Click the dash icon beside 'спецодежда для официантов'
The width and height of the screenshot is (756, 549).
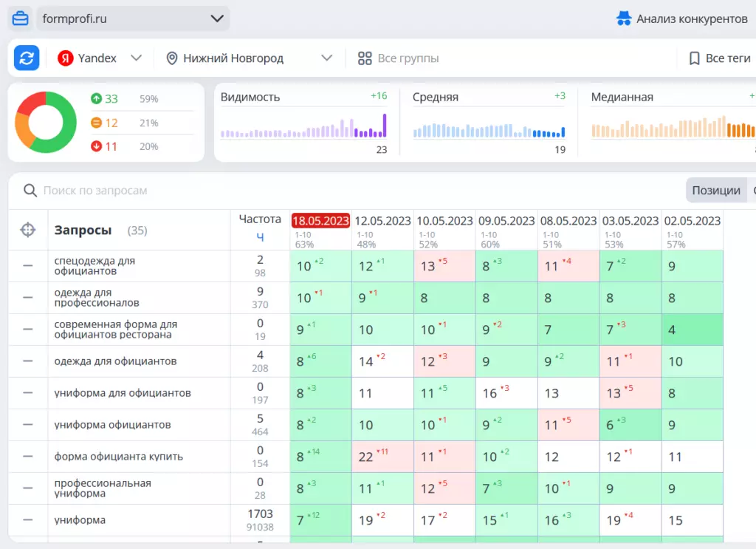(28, 266)
